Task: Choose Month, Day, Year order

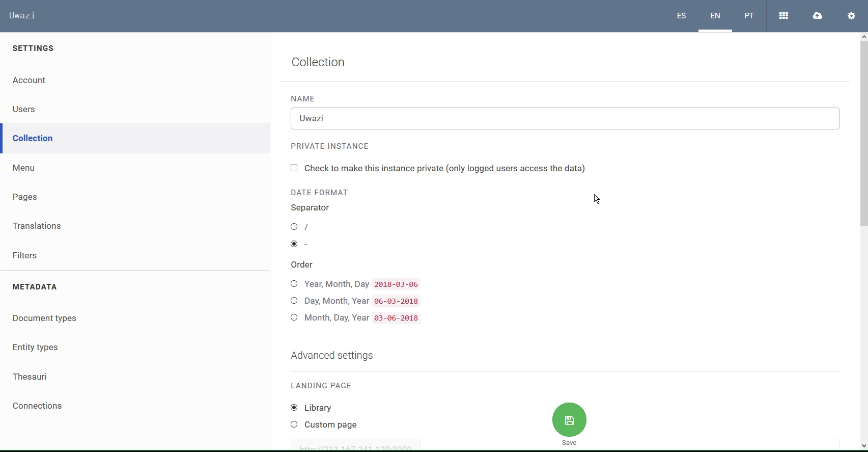Action: [294, 317]
